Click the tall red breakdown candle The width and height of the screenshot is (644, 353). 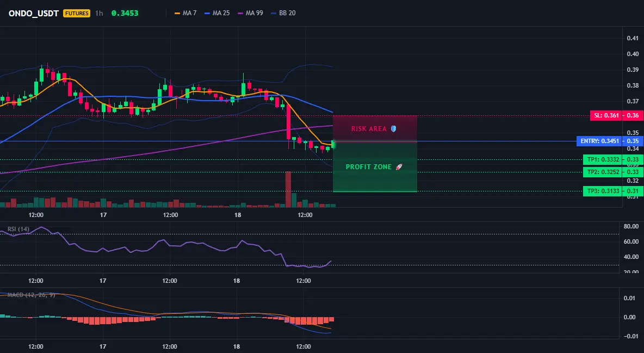tap(288, 122)
